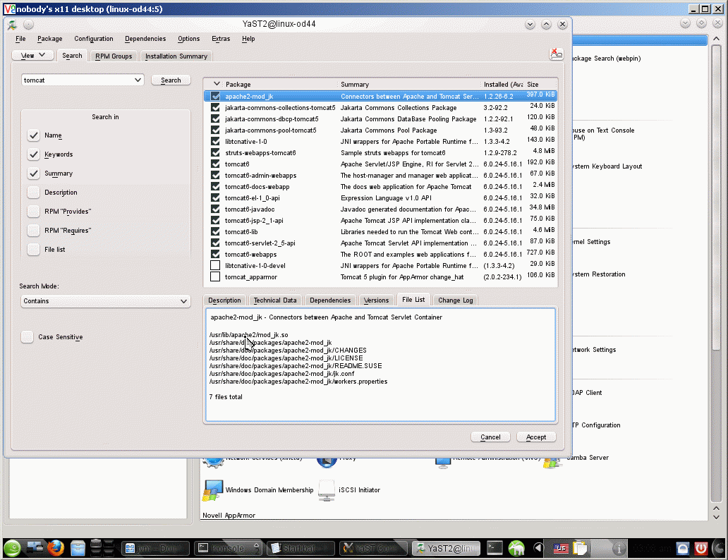Open the Dependencies menu
Viewport: 728px width, 560px height.
coord(145,39)
